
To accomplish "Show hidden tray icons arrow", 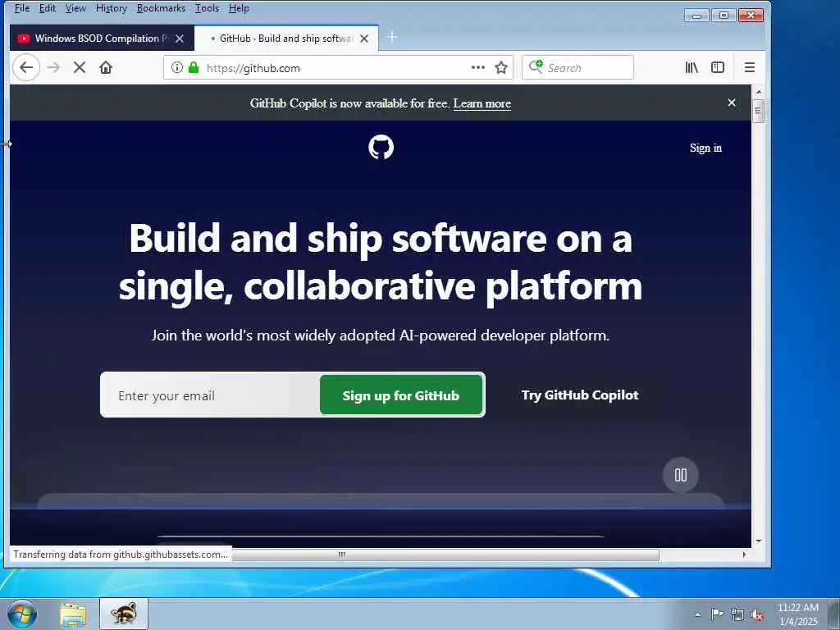I will pyautogui.click(x=697, y=614).
